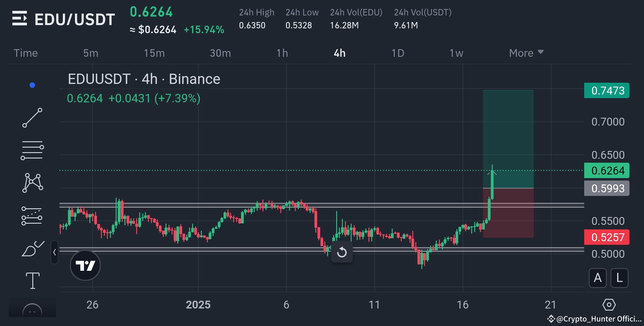Click the EDU/USDT pair selector
The width and height of the screenshot is (644, 326).
tap(74, 19)
